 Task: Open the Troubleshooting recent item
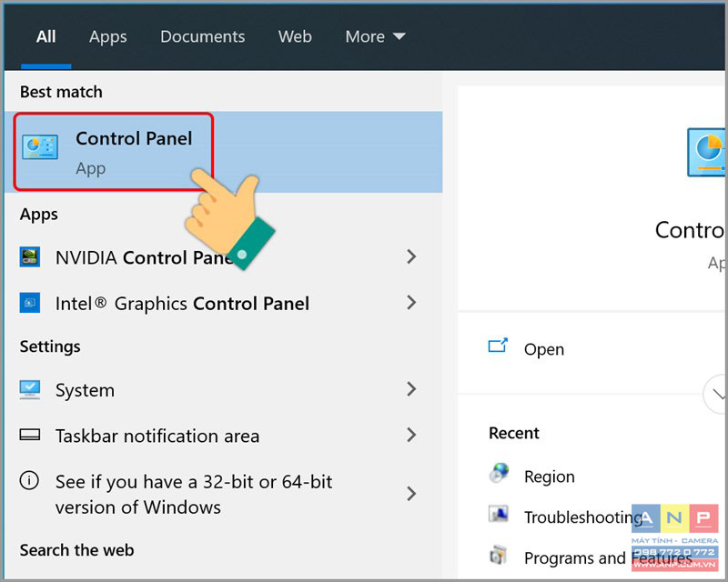(x=583, y=517)
